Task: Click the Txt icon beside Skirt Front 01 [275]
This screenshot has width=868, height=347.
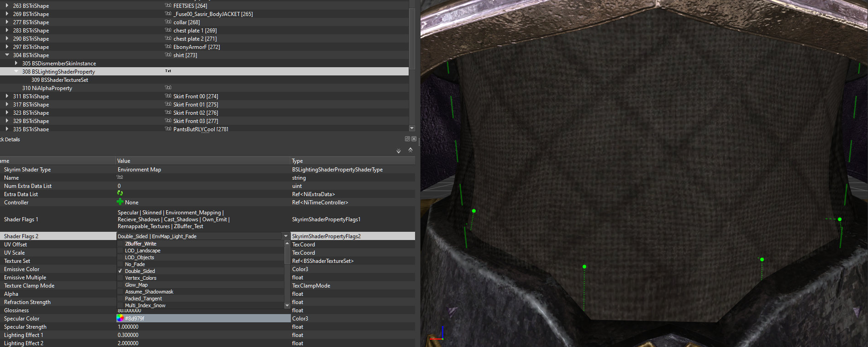Action: (168, 104)
